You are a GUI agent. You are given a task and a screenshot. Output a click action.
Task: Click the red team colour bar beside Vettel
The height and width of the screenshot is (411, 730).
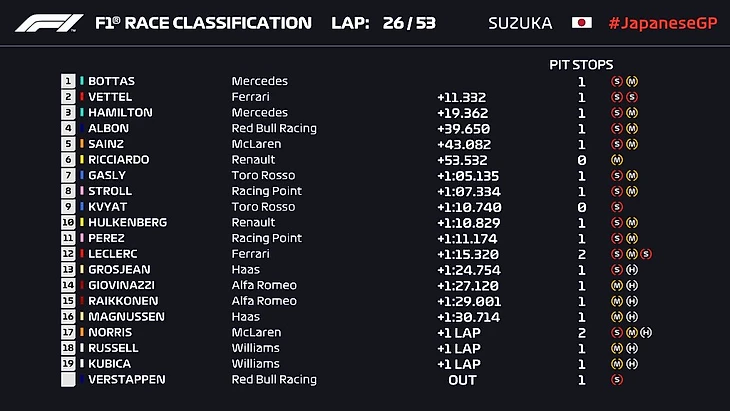(81, 97)
